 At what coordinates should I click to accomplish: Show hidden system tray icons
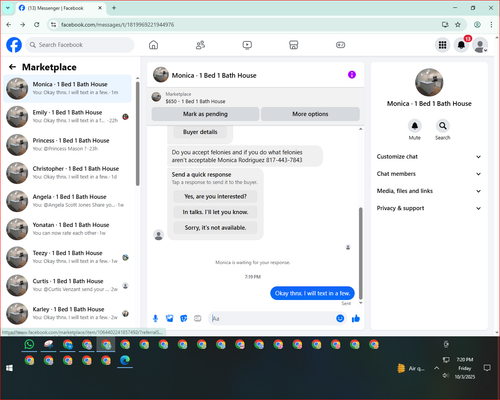tap(436, 368)
